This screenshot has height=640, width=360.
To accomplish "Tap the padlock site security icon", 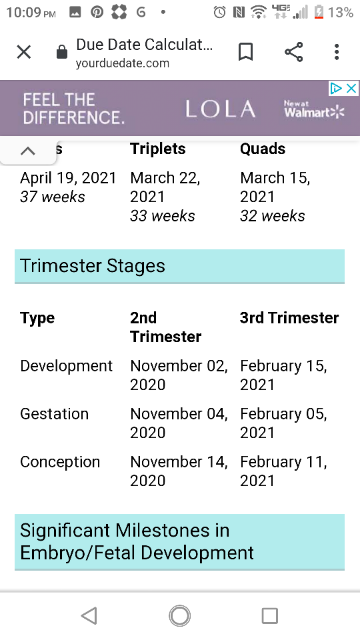I will (x=62, y=52).
